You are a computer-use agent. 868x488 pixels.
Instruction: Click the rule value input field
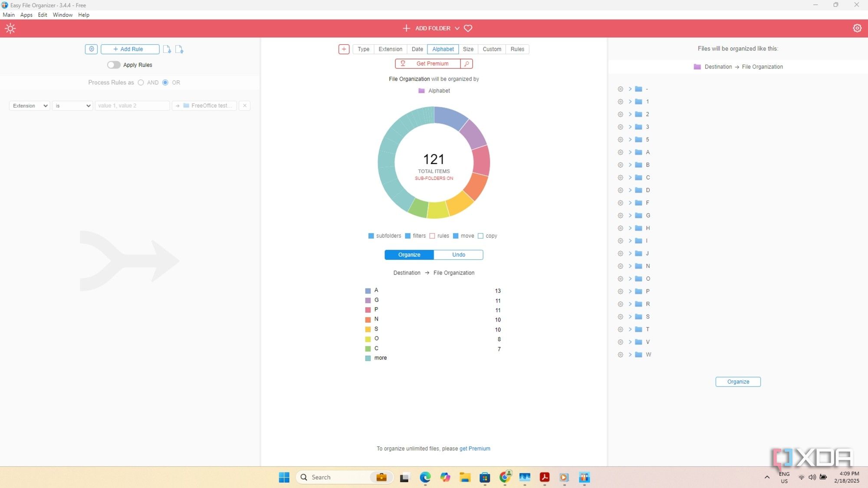coord(132,105)
